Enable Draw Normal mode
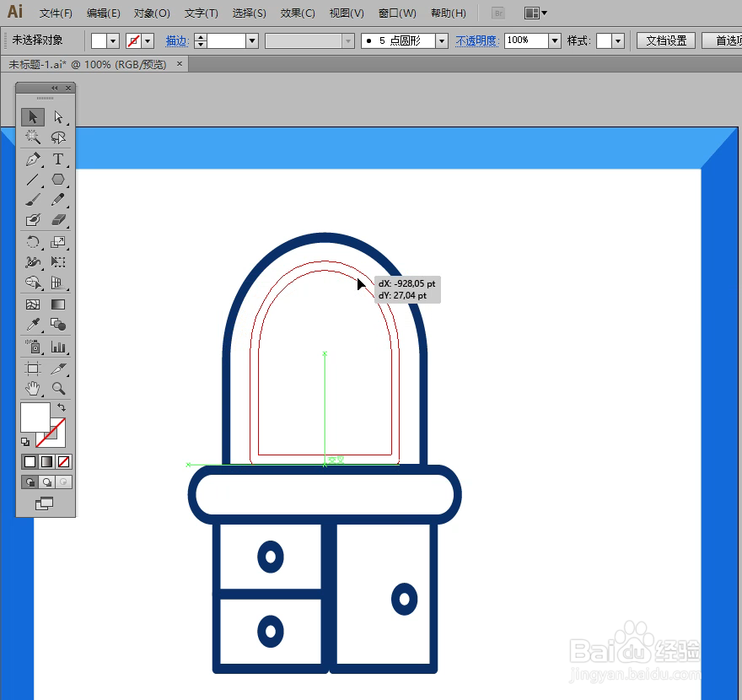The width and height of the screenshot is (742, 700). [x=30, y=482]
